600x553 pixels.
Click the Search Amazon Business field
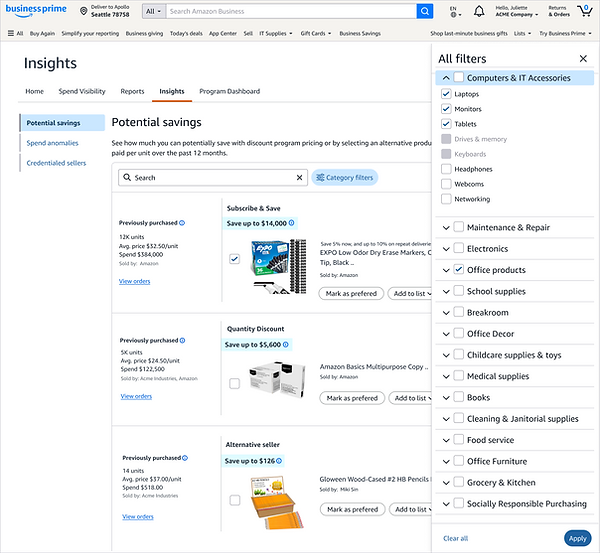(x=292, y=11)
